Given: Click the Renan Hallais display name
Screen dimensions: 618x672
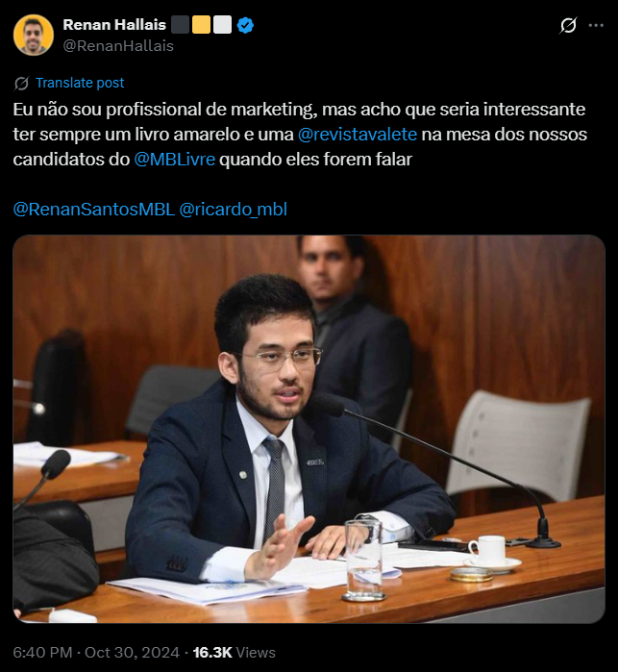Looking at the screenshot, I should pos(114,25).
